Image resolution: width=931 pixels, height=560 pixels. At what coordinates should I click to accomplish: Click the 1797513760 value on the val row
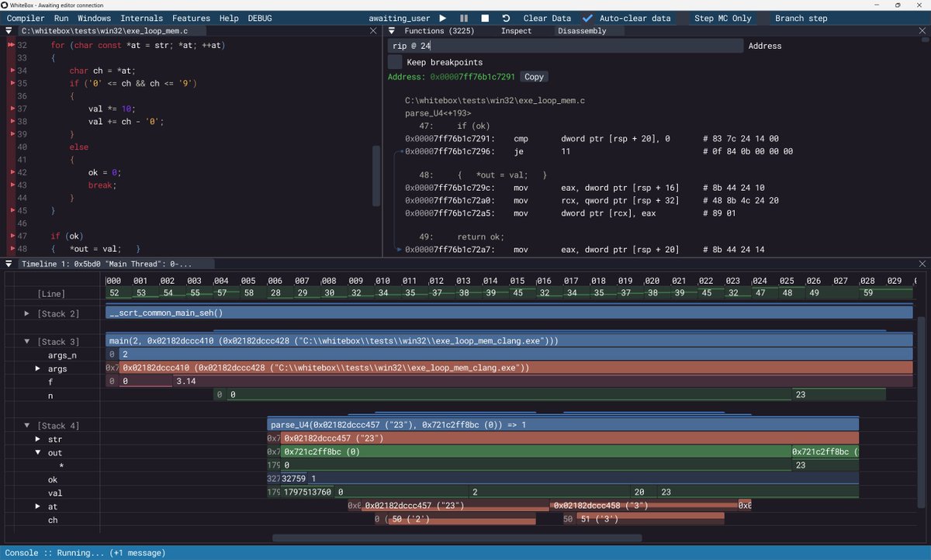click(307, 493)
